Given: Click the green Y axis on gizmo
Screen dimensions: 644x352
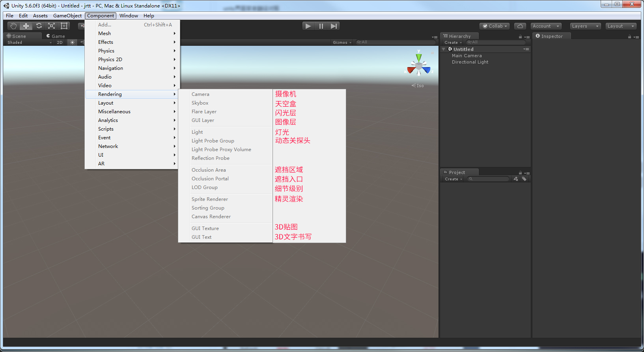Looking at the screenshot, I should 419,57.
